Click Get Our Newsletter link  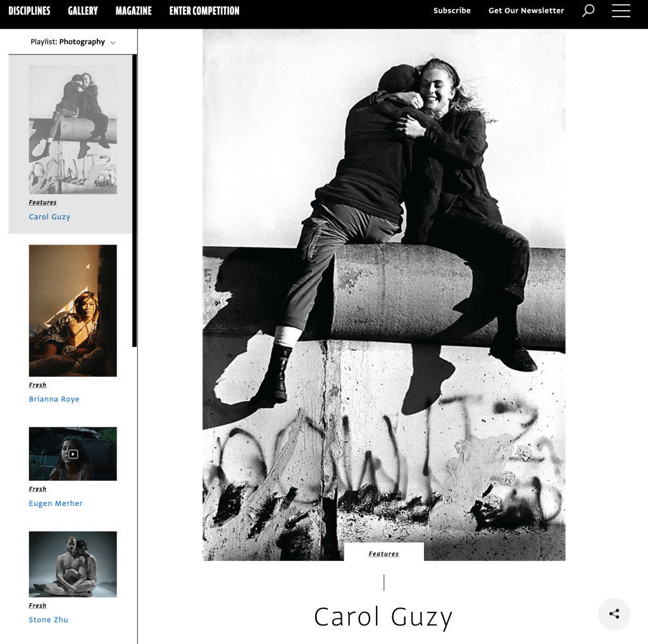526,11
